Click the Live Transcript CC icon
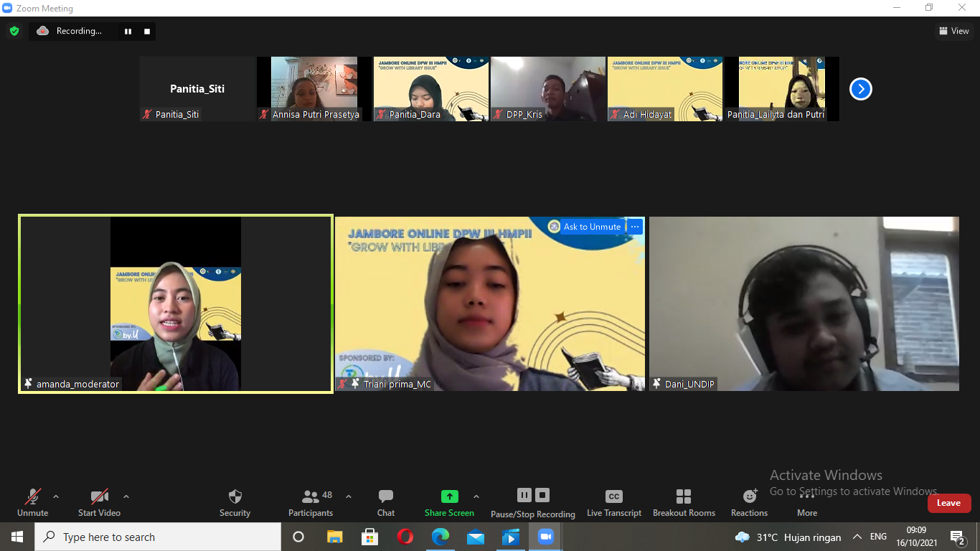The image size is (980, 551). click(613, 497)
